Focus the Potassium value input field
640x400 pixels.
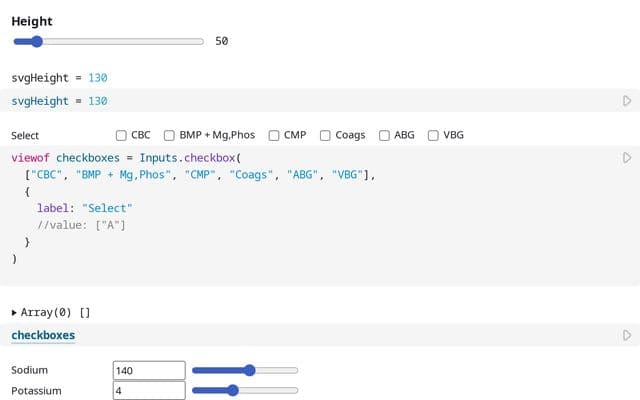pyautogui.click(x=149, y=391)
